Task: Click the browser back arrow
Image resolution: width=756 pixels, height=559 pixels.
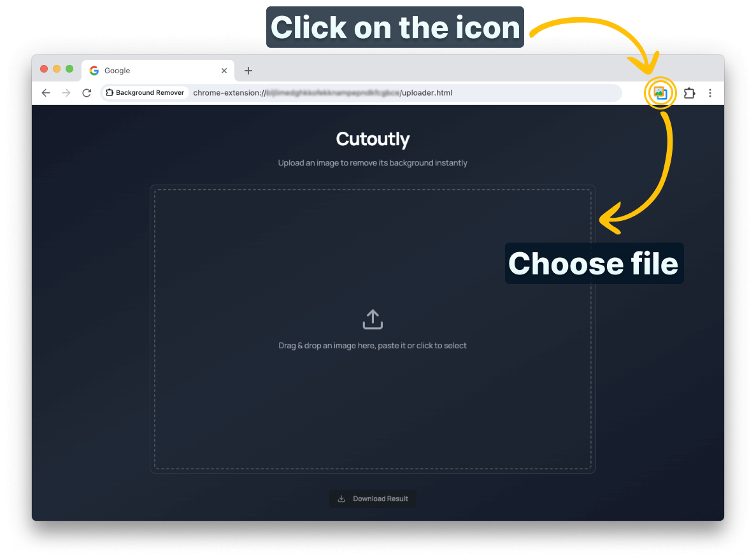Action: [x=46, y=93]
